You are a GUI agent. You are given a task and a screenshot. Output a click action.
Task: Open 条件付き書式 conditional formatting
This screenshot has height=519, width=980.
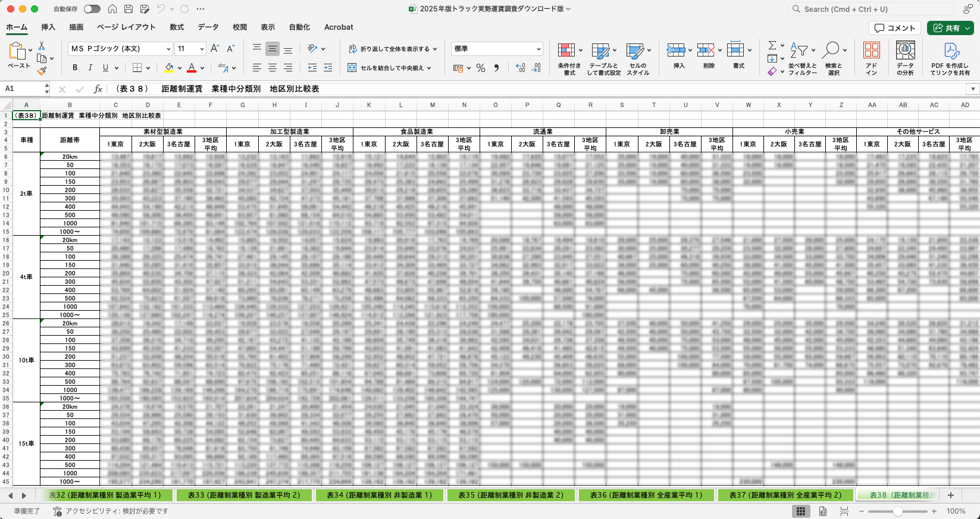coord(569,59)
